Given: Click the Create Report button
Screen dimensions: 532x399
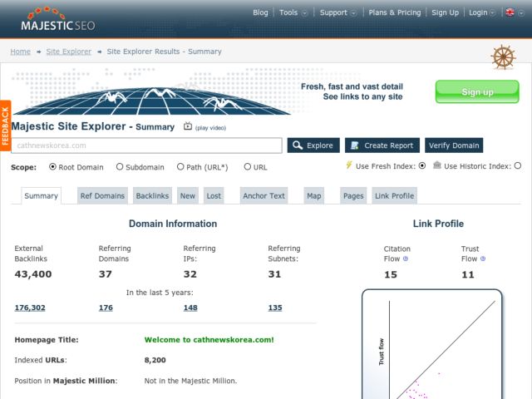Looking at the screenshot, I should pos(382,145).
